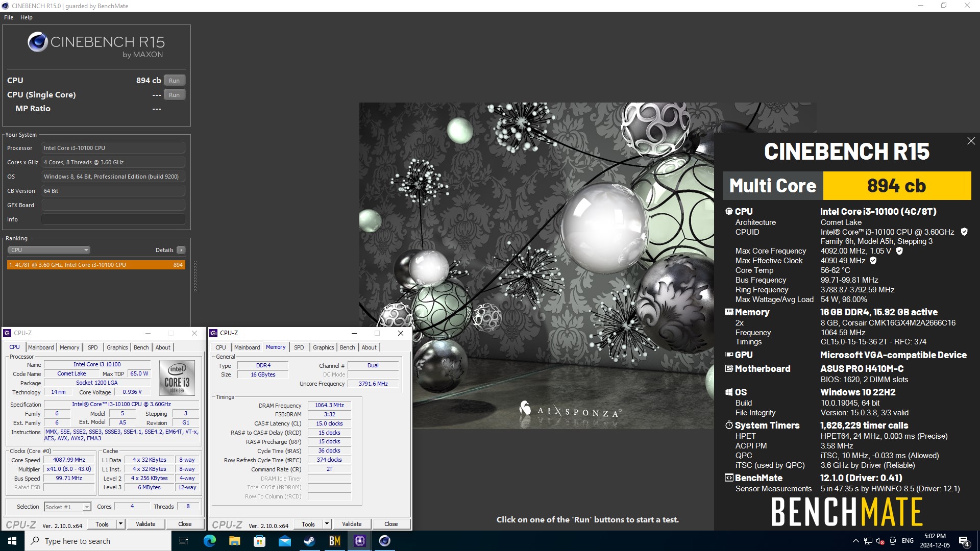
Task: Click the verified shield beside CPUID
Action: pos(964,232)
